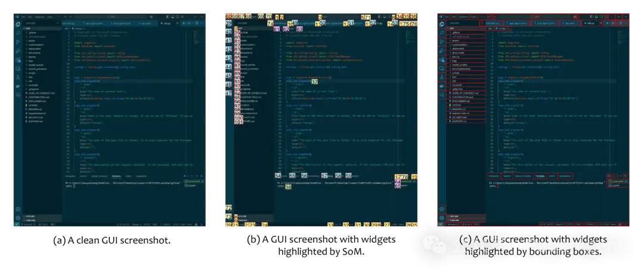
Task: Open Remote Explorer monitor icon in screenshot (a)
Action: click(18, 69)
